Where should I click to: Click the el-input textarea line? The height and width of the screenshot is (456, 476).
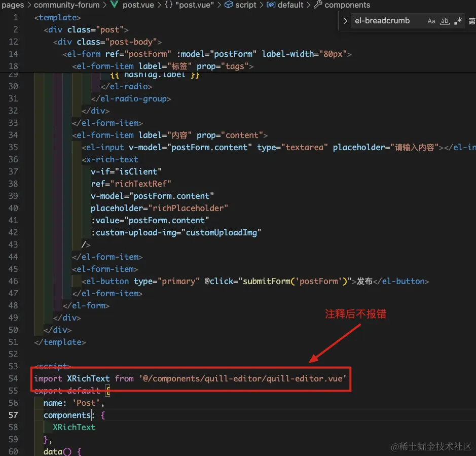[279, 147]
